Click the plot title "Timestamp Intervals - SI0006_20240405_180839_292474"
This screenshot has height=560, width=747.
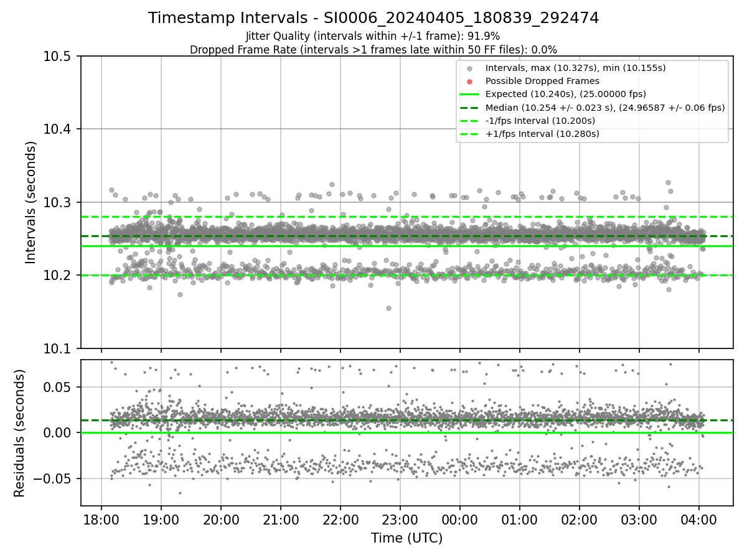tap(374, 18)
